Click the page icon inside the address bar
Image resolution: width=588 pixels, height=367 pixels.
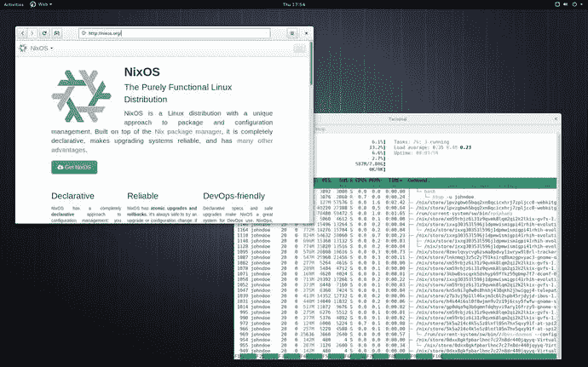(x=84, y=33)
